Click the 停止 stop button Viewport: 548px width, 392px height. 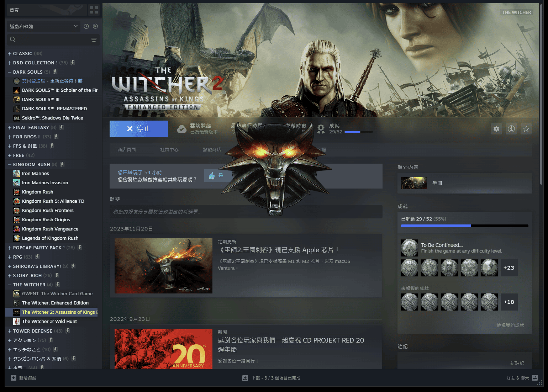point(139,129)
